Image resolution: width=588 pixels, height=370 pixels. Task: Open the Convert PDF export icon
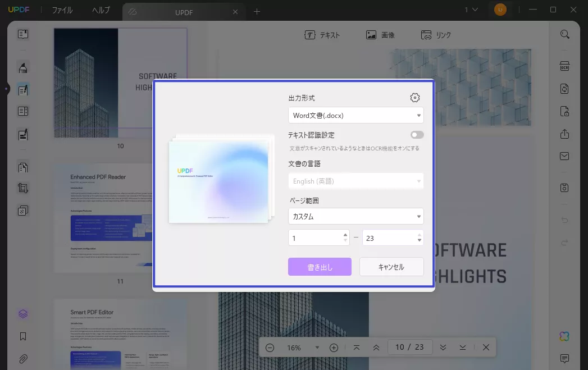pyautogui.click(x=565, y=89)
